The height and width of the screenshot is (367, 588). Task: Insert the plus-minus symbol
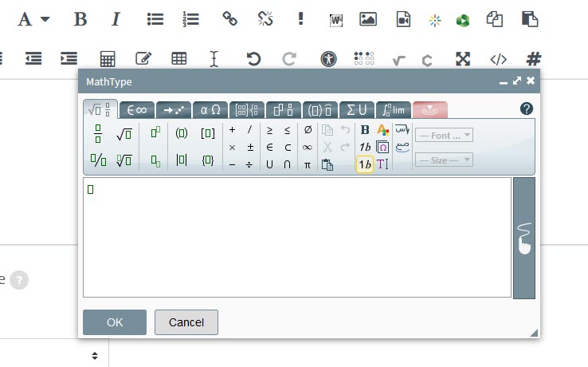(250, 148)
